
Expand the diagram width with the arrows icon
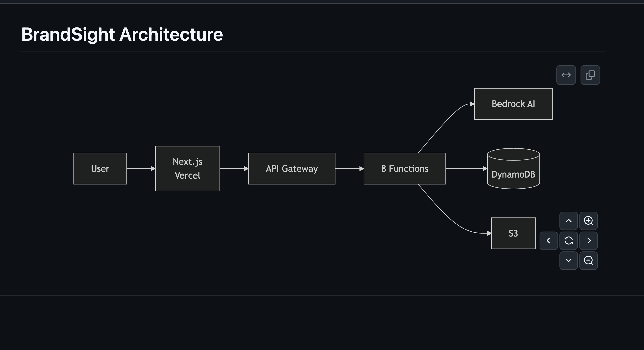[x=566, y=75]
